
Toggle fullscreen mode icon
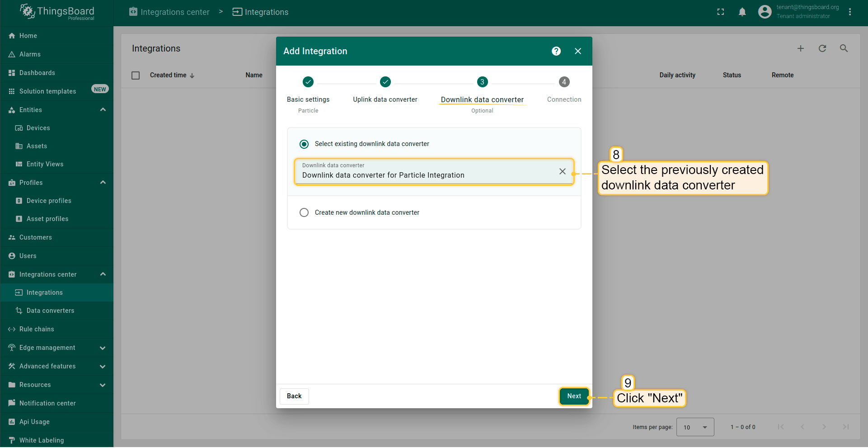tap(721, 12)
